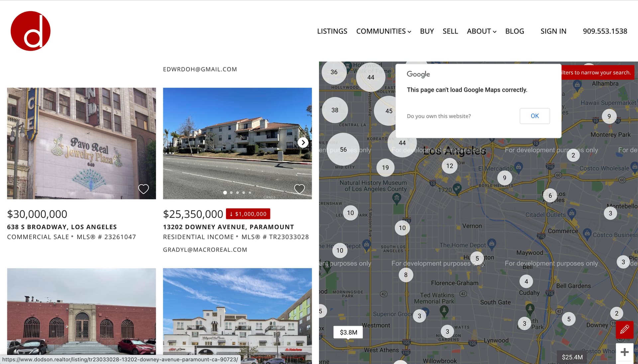This screenshot has width=638, height=364.
Task: Select the map cluster showing 4 near Cudahy
Action: point(526,282)
